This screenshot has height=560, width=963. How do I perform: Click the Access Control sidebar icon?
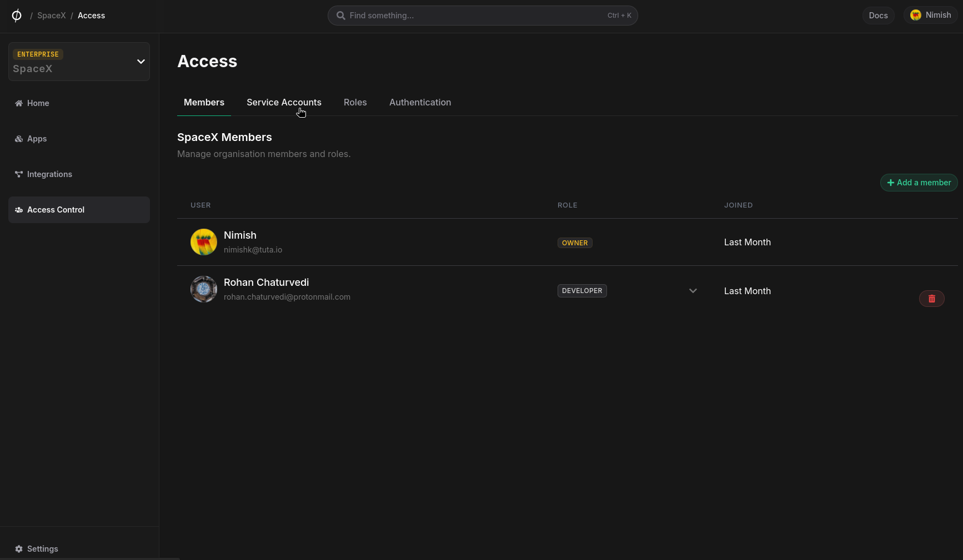coord(19,210)
